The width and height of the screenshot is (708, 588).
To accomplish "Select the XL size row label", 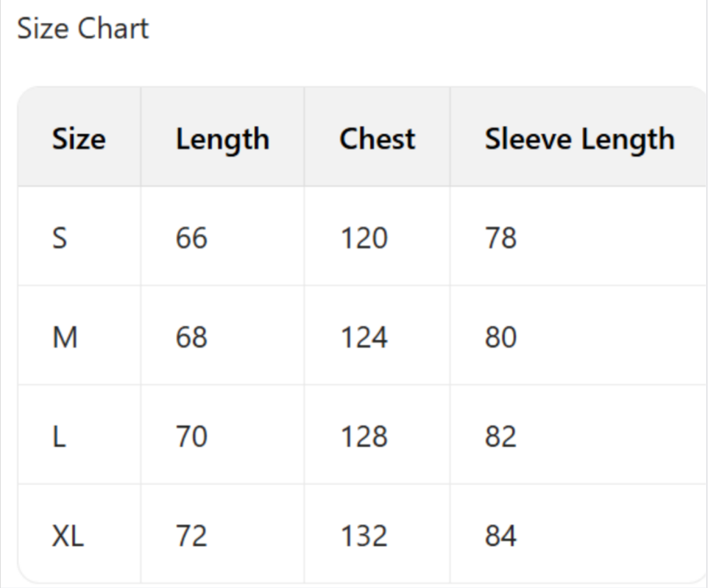I will (68, 536).
